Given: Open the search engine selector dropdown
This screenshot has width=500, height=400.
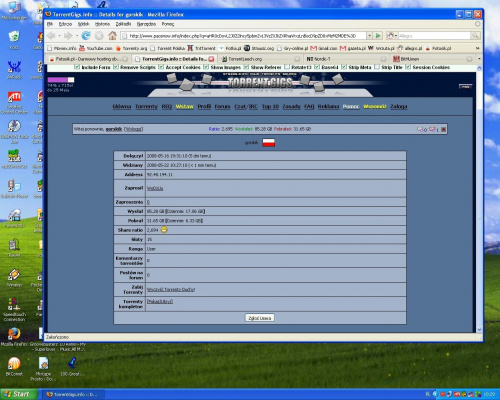Looking at the screenshot, I should point(392,35).
